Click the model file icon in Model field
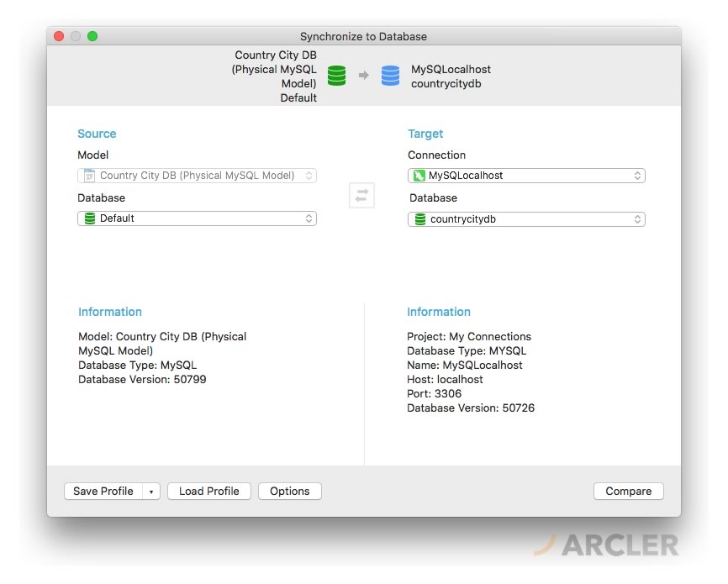 pos(89,176)
